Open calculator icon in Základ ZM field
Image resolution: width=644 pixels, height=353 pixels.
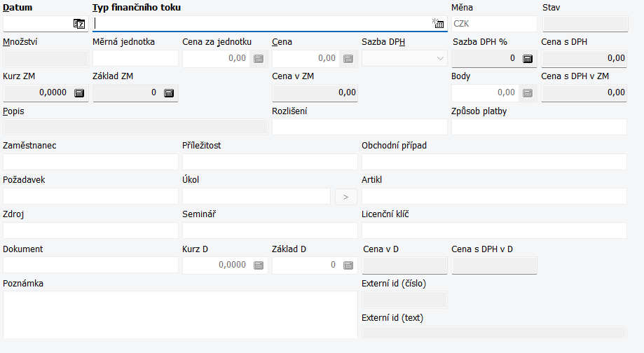(x=168, y=93)
